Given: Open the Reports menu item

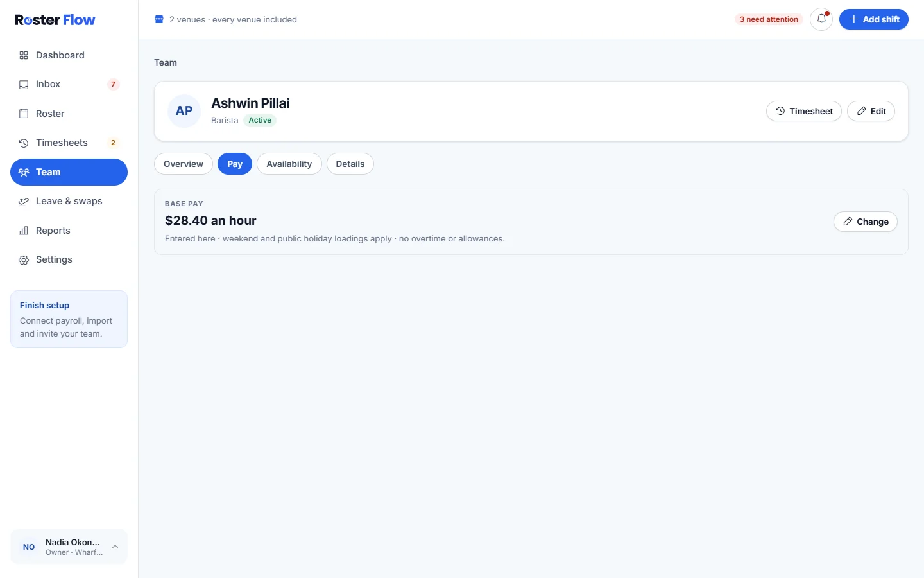Looking at the screenshot, I should [69, 231].
